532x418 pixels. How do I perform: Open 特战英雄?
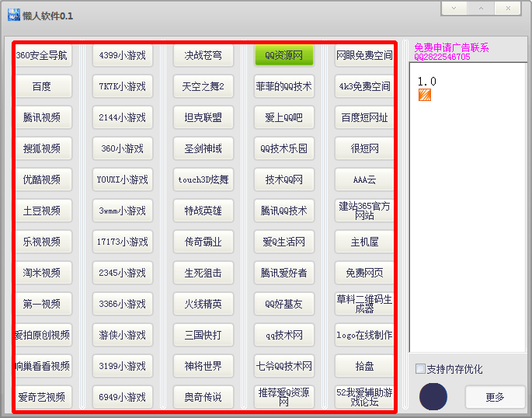pos(203,211)
